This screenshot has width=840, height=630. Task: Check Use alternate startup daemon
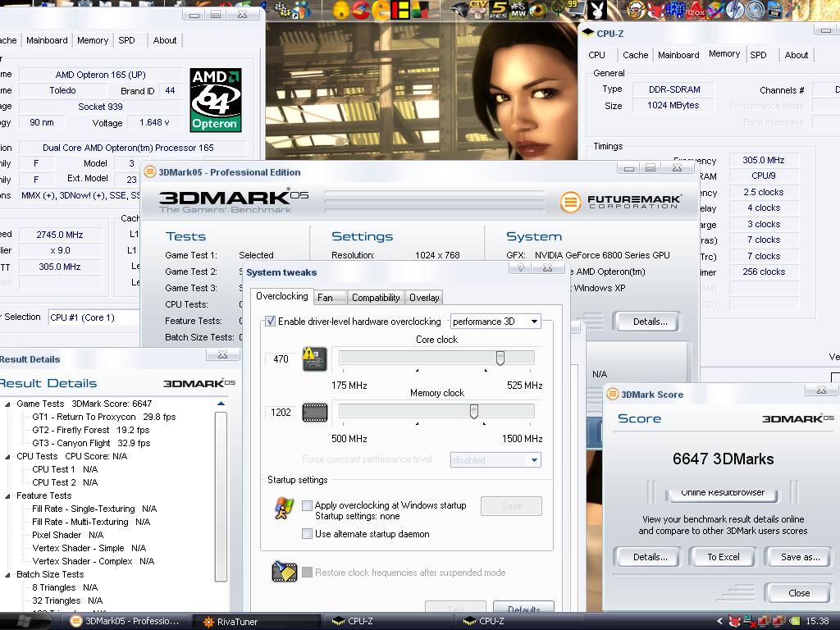pyautogui.click(x=307, y=533)
